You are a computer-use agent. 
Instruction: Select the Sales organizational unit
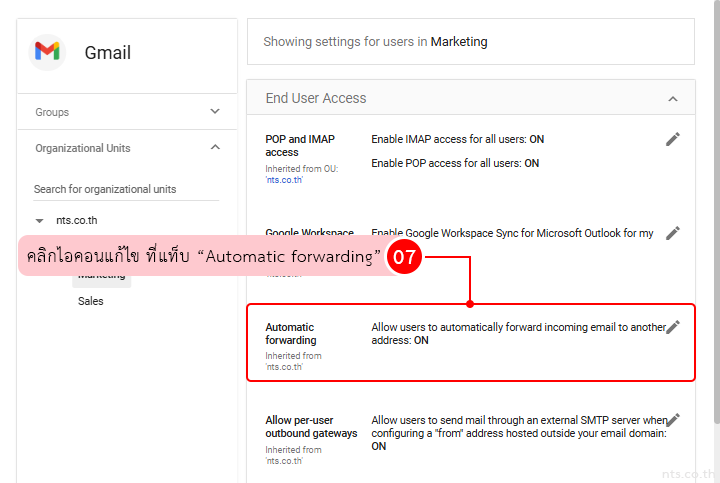tap(91, 301)
